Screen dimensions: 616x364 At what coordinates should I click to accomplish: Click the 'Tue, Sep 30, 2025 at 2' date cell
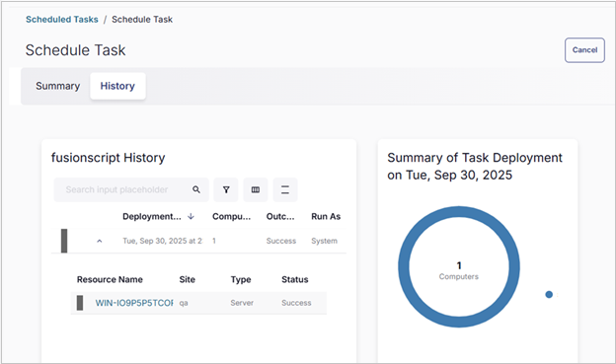[x=162, y=241]
